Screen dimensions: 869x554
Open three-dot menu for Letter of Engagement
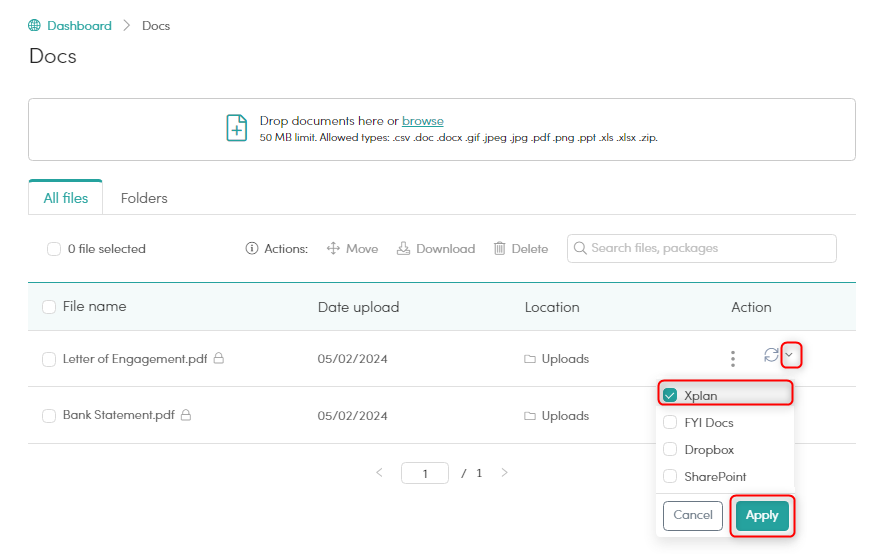click(733, 358)
